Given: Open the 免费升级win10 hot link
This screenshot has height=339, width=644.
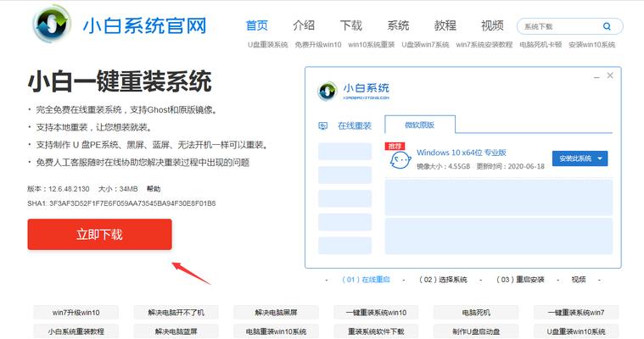Looking at the screenshot, I should click(x=318, y=45).
